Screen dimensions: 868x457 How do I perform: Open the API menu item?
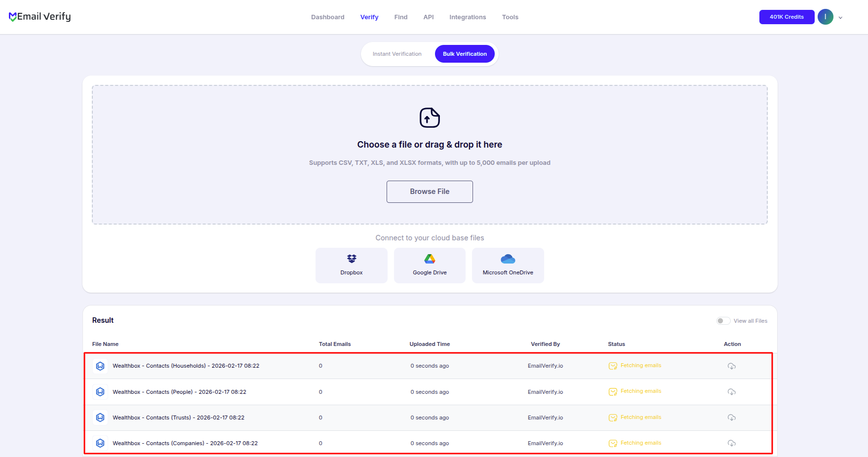click(429, 17)
